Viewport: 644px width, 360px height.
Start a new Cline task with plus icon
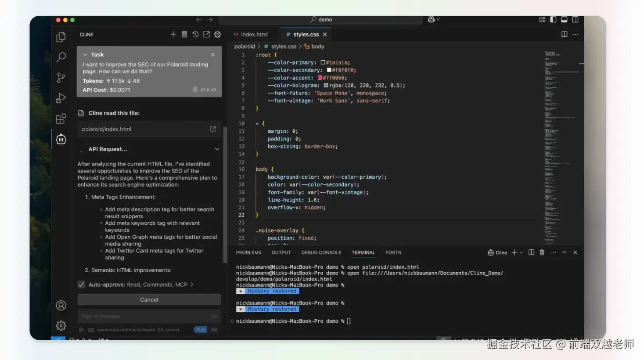click(173, 34)
